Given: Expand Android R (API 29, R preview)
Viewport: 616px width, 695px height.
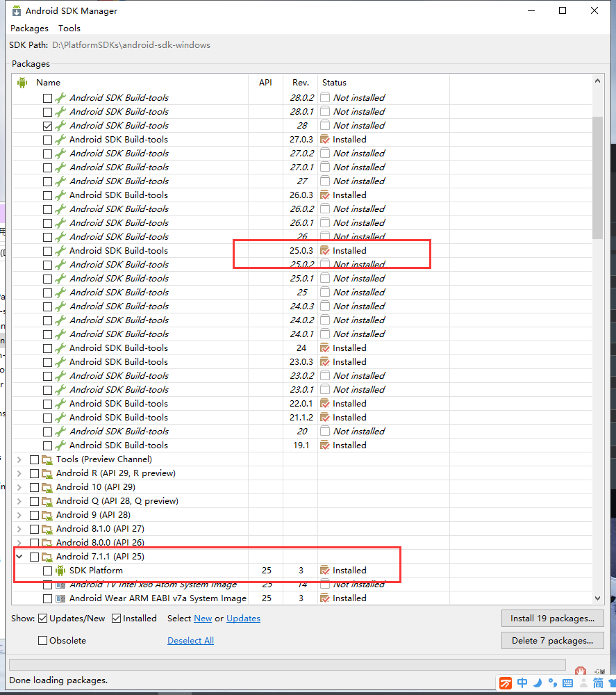Looking at the screenshot, I should click(19, 473).
